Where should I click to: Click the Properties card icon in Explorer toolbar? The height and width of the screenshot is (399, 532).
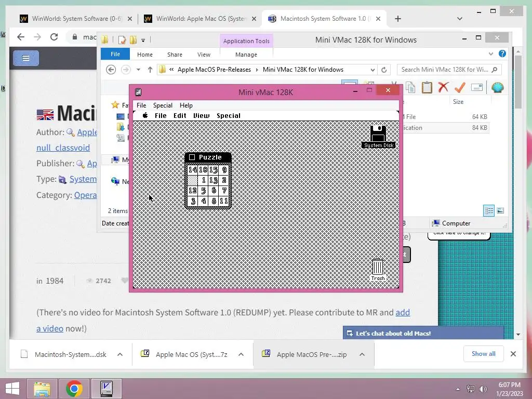click(x=477, y=87)
